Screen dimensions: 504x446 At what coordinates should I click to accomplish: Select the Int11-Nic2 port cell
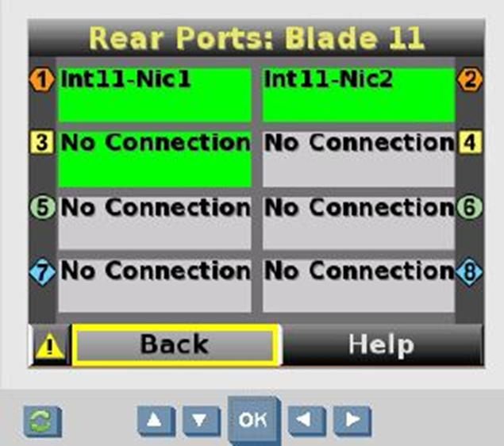click(359, 94)
